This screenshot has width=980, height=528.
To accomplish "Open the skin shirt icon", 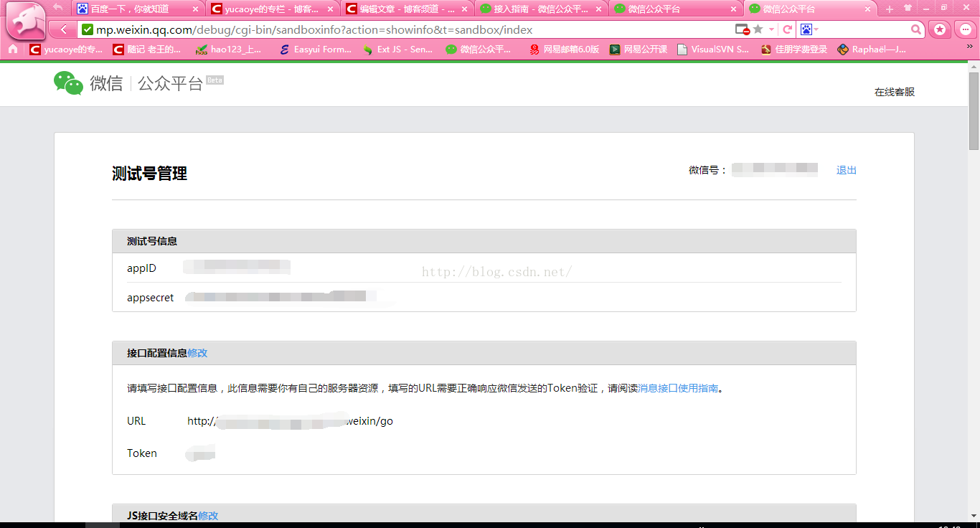I will [908, 8].
